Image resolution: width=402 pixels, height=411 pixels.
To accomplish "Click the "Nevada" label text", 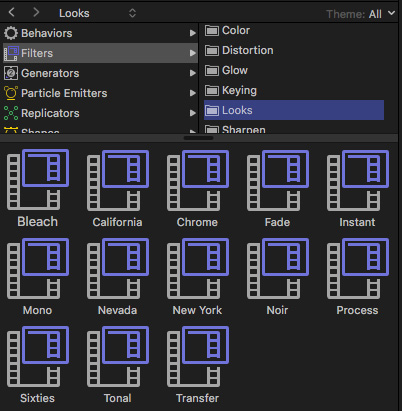I will click(x=117, y=310).
